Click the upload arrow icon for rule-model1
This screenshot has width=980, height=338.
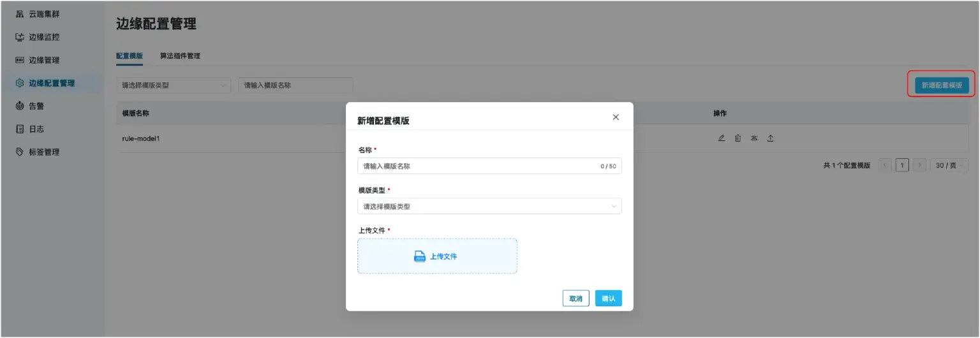click(x=770, y=138)
